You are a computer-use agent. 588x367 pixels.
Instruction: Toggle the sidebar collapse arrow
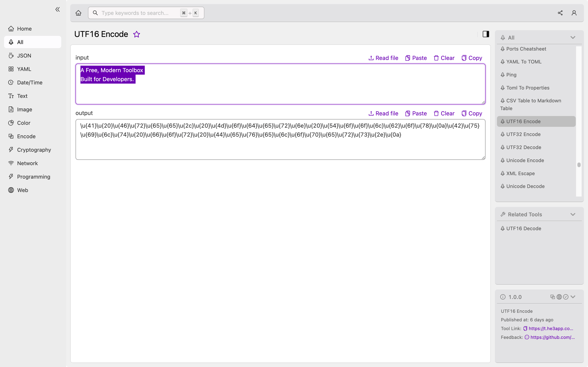(x=57, y=9)
